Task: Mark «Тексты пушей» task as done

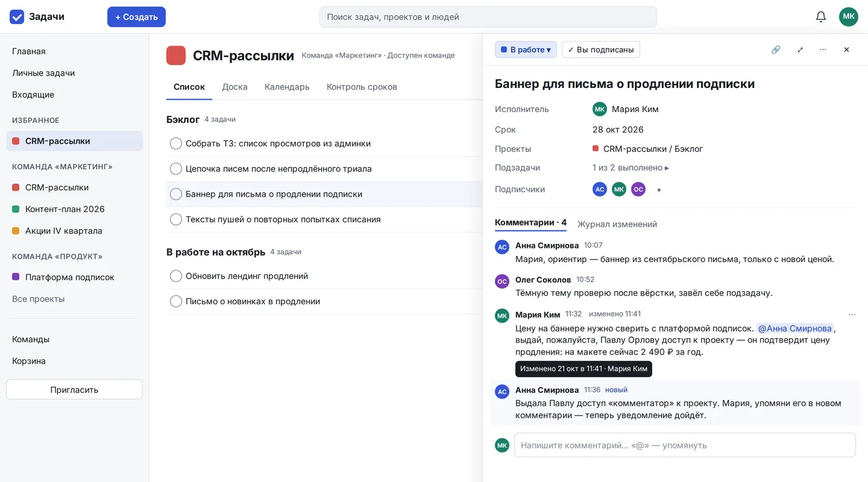Action: (176, 219)
